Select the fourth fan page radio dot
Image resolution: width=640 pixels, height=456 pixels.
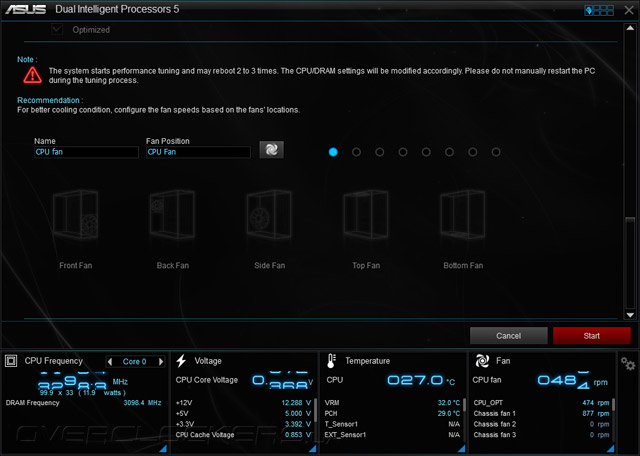pyautogui.click(x=403, y=152)
